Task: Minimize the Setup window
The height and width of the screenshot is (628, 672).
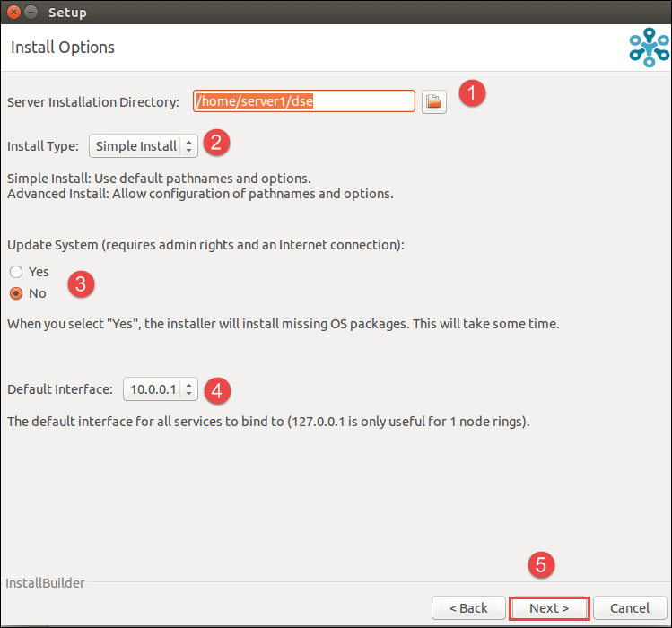Action: [x=31, y=13]
